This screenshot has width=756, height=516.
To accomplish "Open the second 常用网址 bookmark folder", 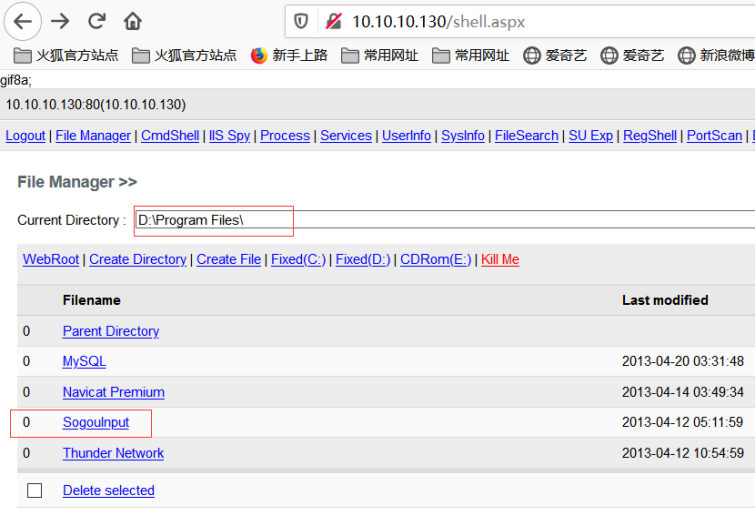I will coord(471,55).
